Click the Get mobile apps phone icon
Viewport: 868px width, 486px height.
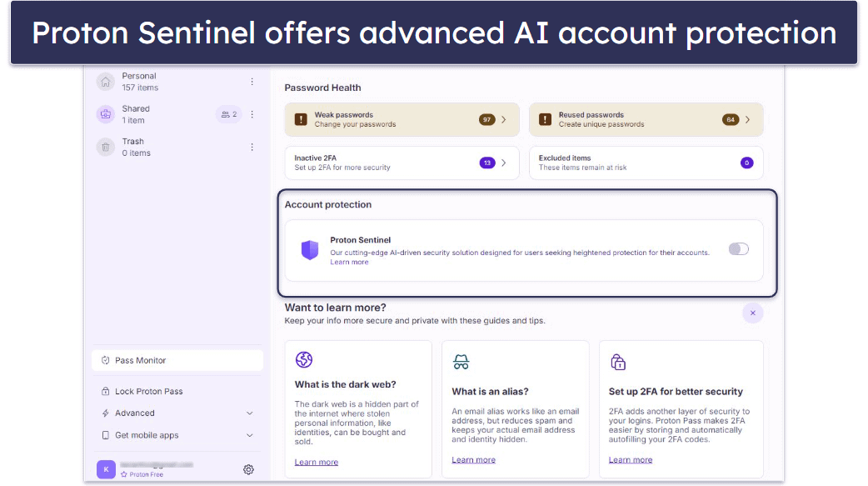pyautogui.click(x=105, y=435)
